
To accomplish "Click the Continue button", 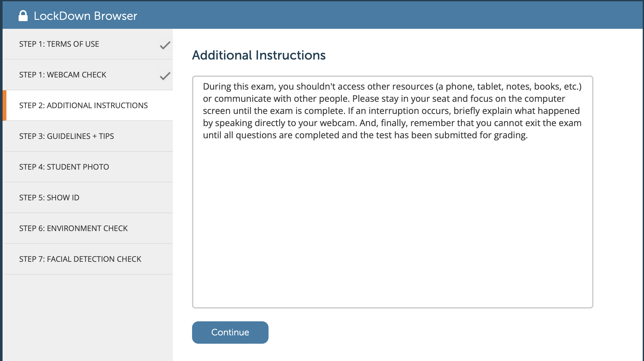I will tap(230, 333).
